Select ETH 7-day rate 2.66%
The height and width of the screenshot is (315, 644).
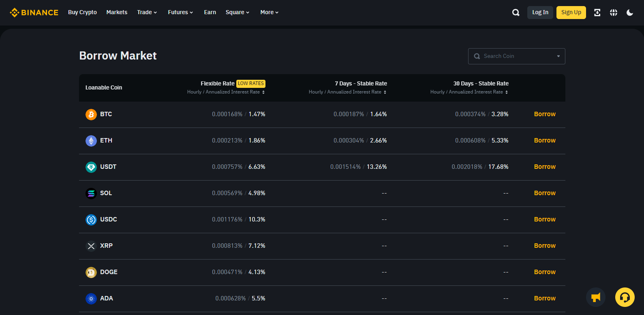(379, 140)
